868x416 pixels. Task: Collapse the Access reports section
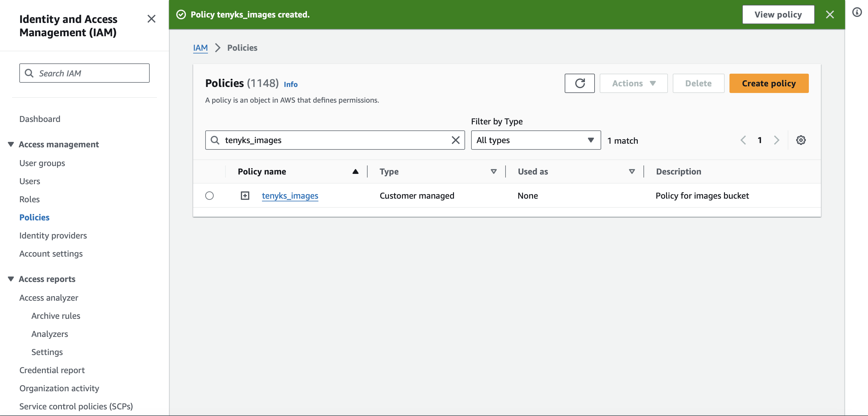coord(11,279)
